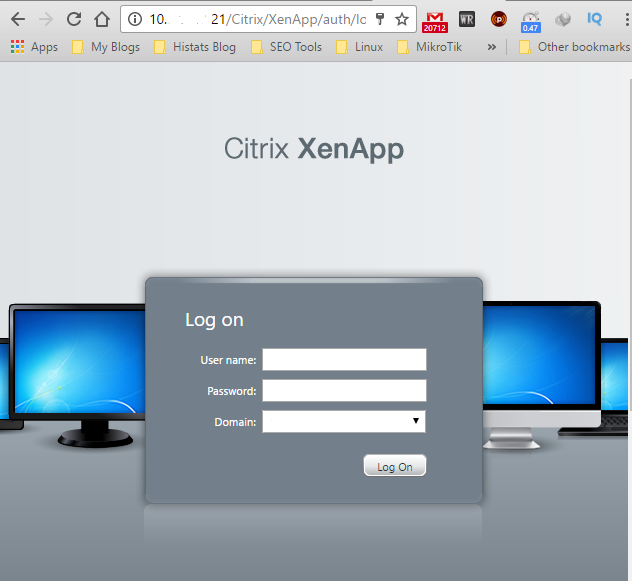Open the gray globe extension icon
This screenshot has width=632, height=581.
pos(563,19)
